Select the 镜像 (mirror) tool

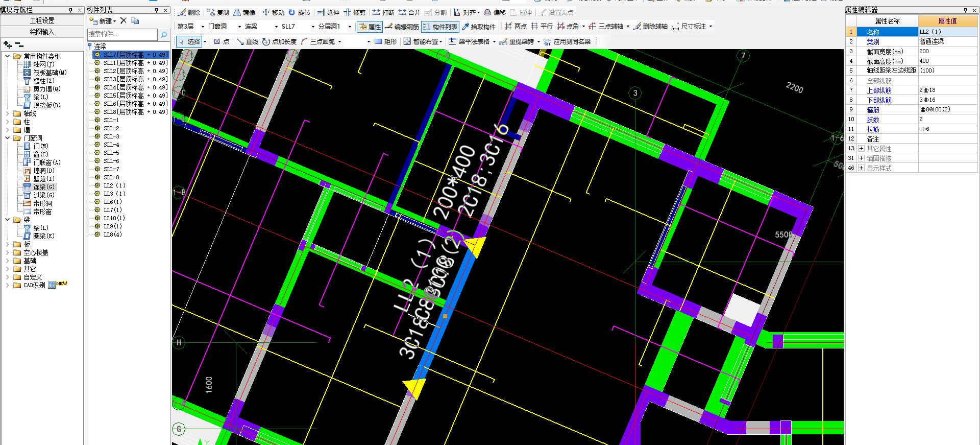tap(244, 12)
